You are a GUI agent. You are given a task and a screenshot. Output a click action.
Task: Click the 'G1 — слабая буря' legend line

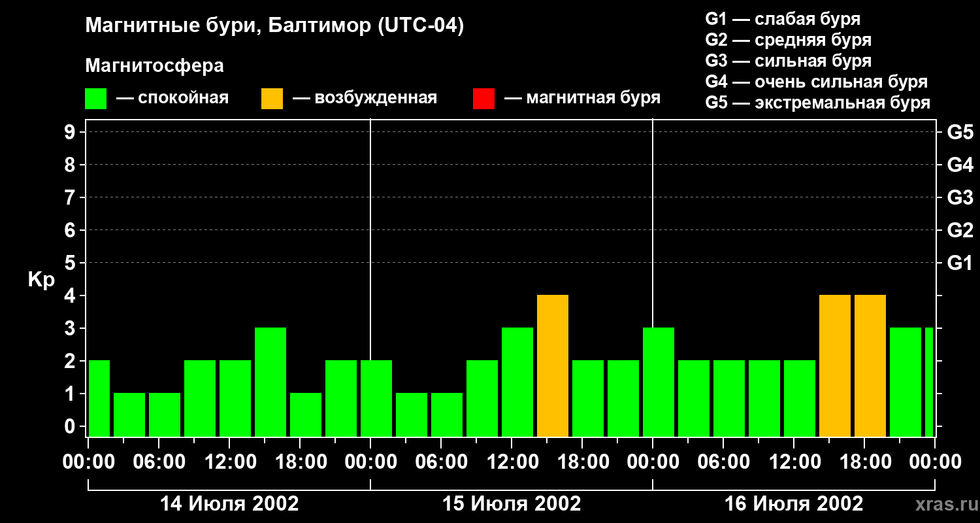[x=783, y=19]
